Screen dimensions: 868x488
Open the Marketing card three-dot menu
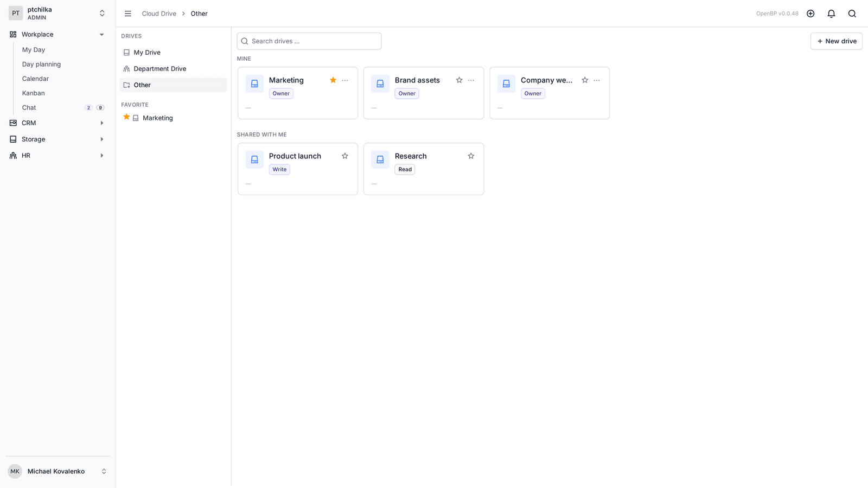point(345,80)
